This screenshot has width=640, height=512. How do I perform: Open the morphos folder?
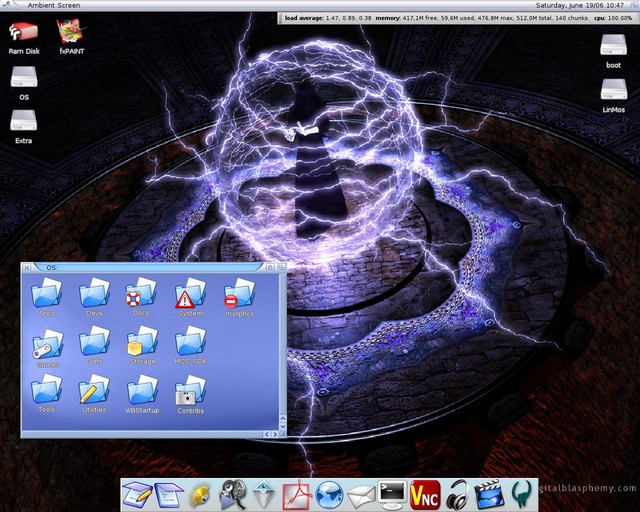click(x=239, y=297)
